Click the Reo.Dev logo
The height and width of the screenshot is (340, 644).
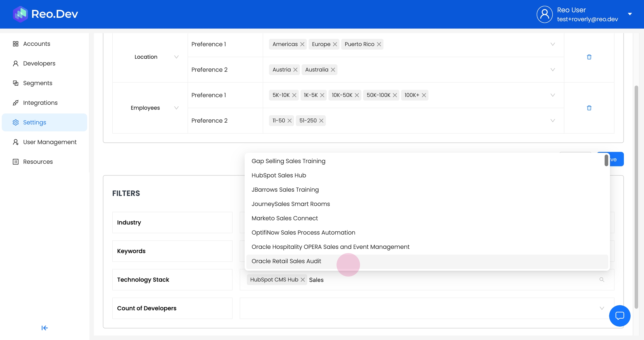tap(46, 14)
